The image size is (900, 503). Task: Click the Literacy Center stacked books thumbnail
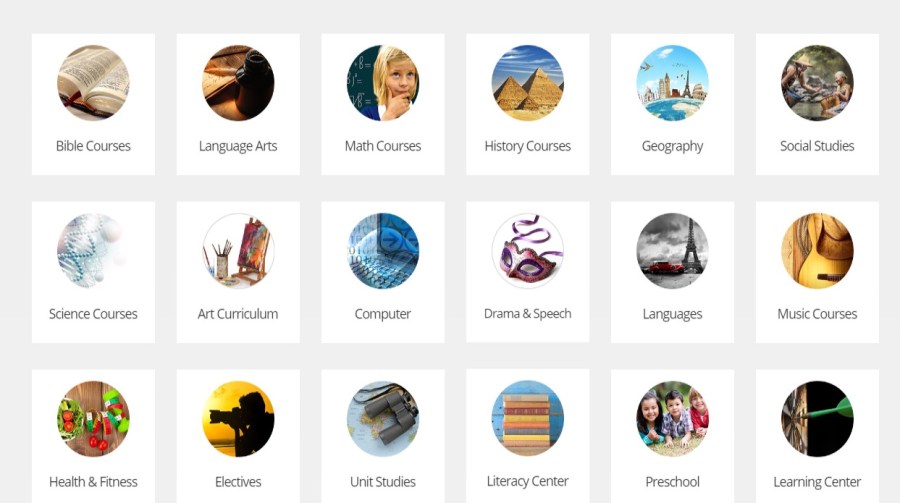pyautogui.click(x=527, y=418)
